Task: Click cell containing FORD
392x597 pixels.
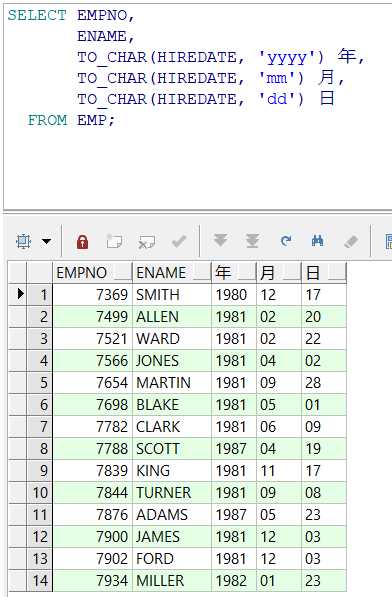Action: (x=172, y=559)
